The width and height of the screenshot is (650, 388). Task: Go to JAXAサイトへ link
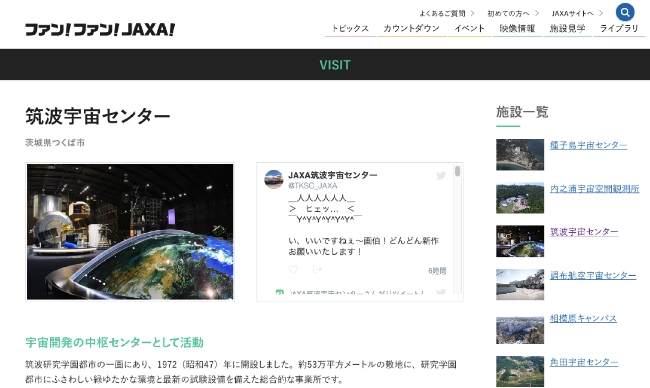[x=572, y=14]
